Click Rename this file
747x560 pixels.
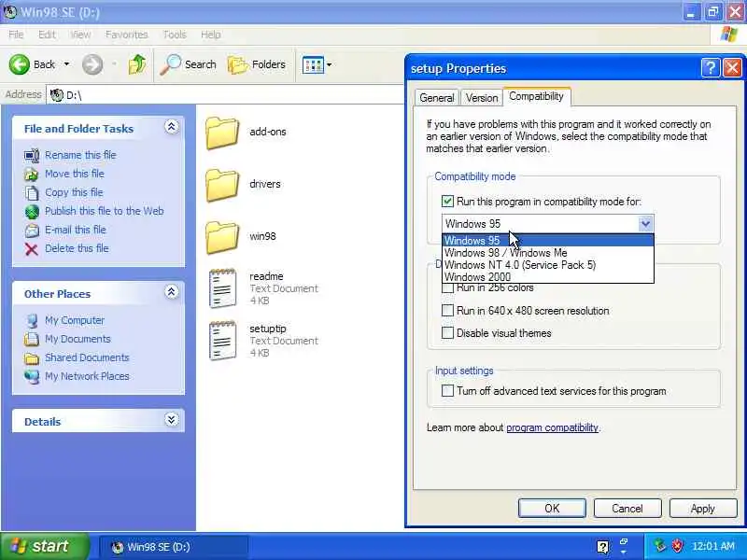click(80, 155)
